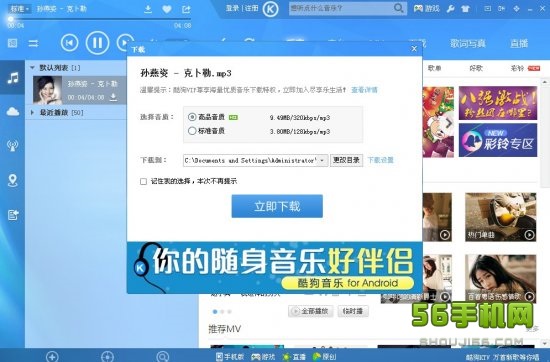Open the cloud music sidebar icon
Image resolution: width=550 pixels, height=362 pixels.
[x=13, y=112]
